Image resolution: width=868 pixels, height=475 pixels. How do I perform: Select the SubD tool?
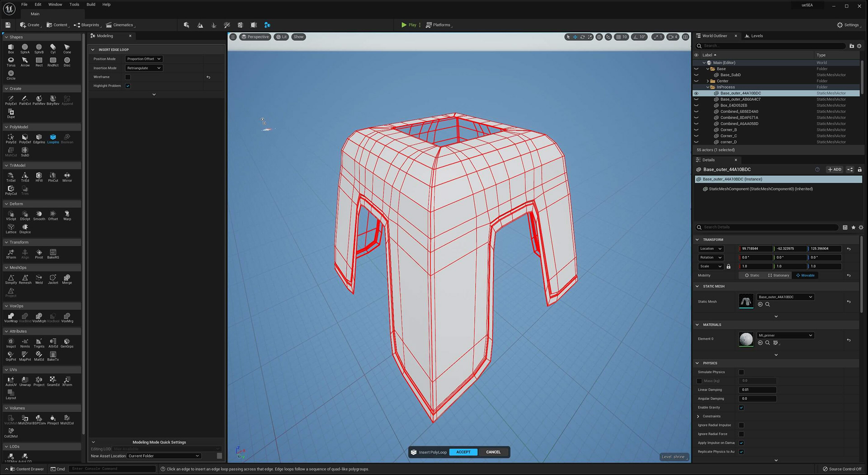25,151
